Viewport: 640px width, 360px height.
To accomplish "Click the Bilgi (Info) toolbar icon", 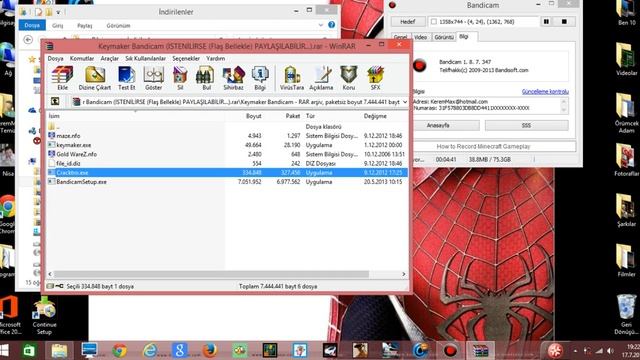I will [260, 78].
